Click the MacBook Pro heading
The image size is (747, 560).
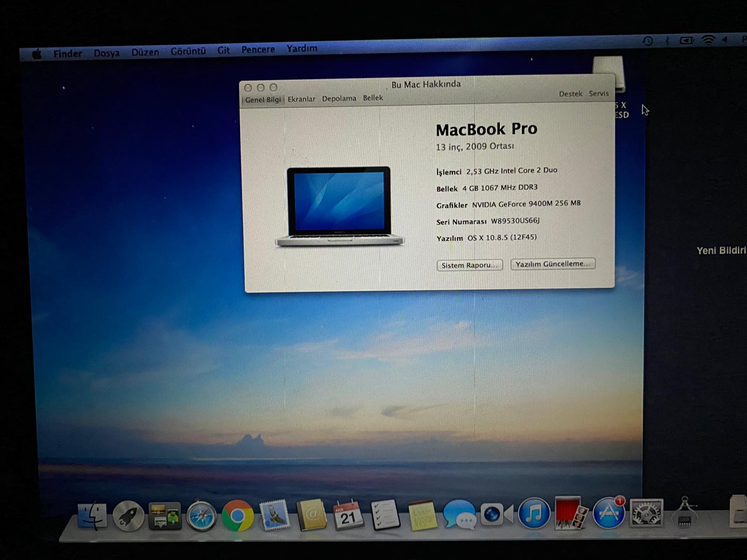point(486,129)
